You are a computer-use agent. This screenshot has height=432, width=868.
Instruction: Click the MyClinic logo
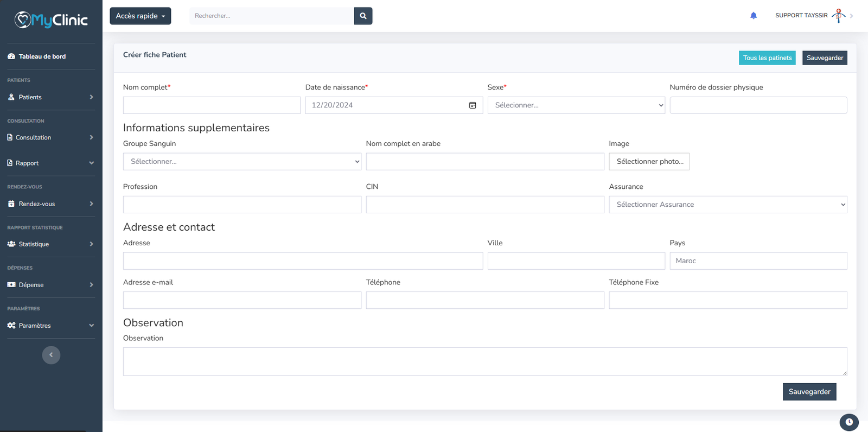coord(51,20)
